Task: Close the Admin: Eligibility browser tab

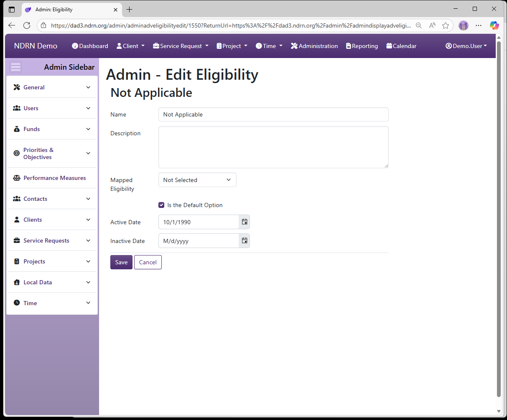Action: click(x=116, y=9)
